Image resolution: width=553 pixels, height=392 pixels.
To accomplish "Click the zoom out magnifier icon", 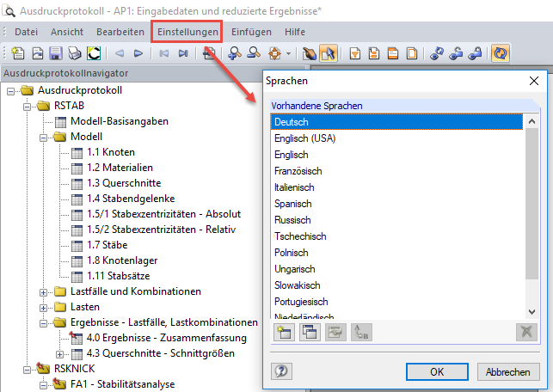I will pos(254,53).
